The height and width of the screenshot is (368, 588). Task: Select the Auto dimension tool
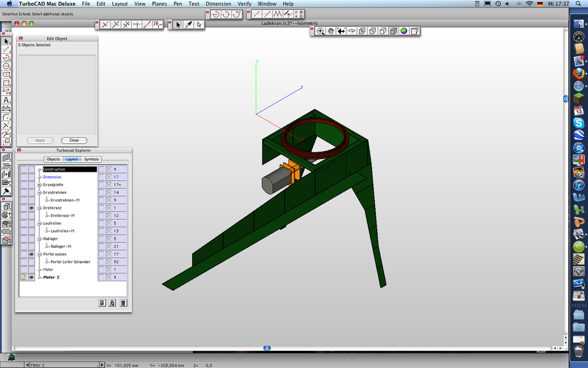pyautogui.click(x=6, y=108)
